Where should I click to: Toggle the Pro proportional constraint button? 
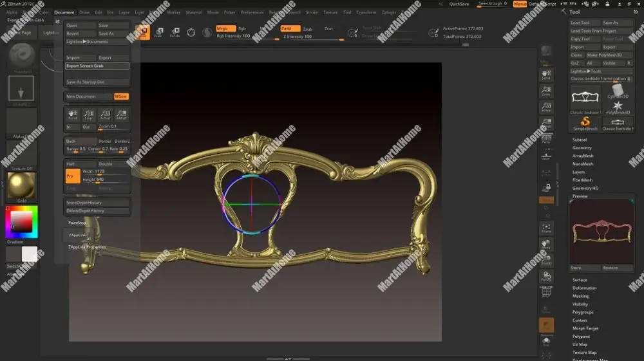72,176
